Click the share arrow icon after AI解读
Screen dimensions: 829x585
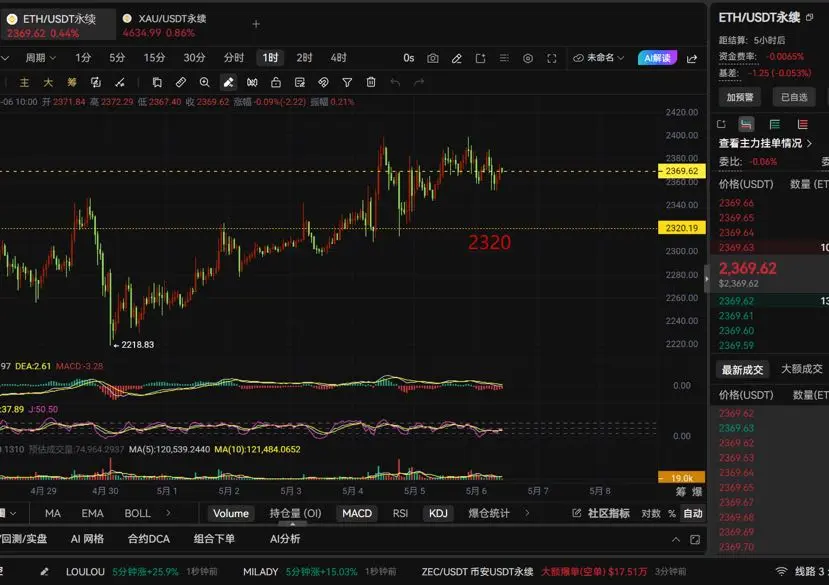tap(692, 58)
